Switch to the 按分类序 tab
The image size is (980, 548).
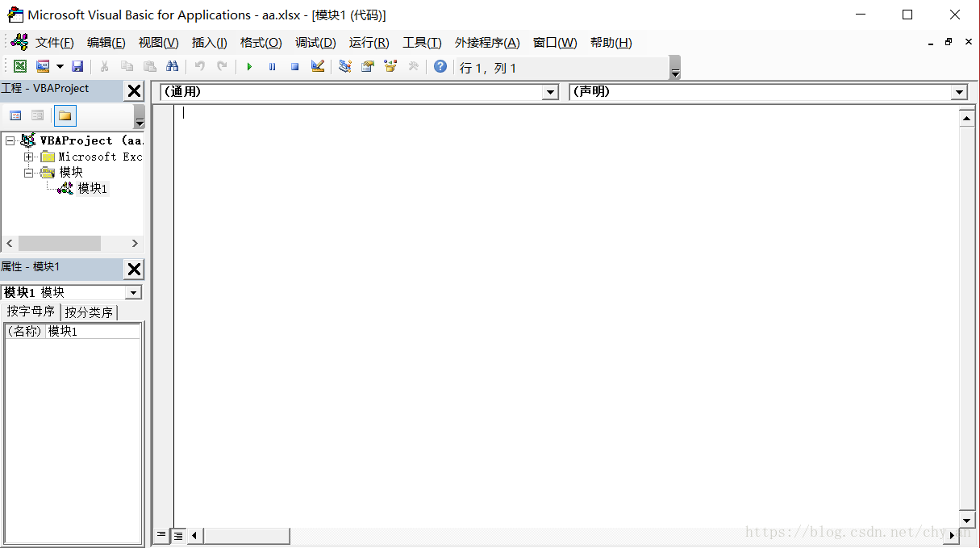[x=90, y=312]
